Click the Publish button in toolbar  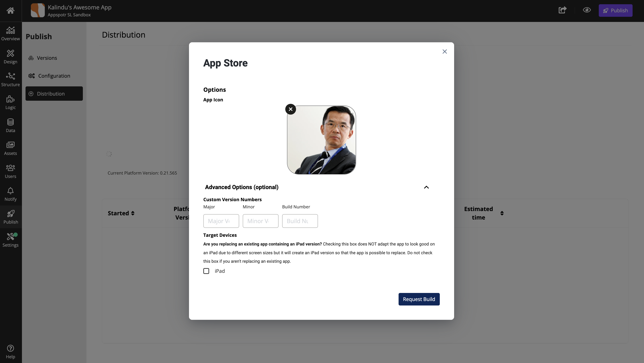click(x=615, y=10)
